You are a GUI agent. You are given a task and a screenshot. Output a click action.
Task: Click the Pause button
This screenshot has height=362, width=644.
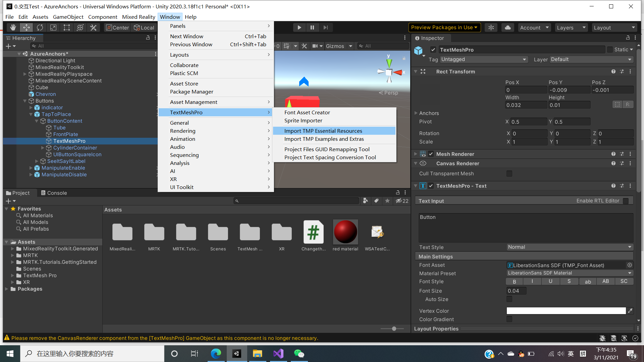[312, 27]
